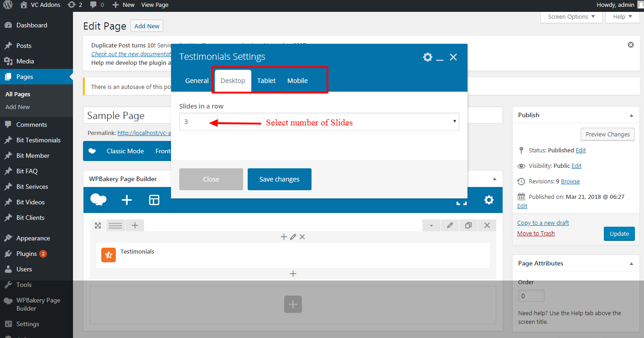
Task: Click the Testimonials Settings gear icon
Action: tap(427, 57)
